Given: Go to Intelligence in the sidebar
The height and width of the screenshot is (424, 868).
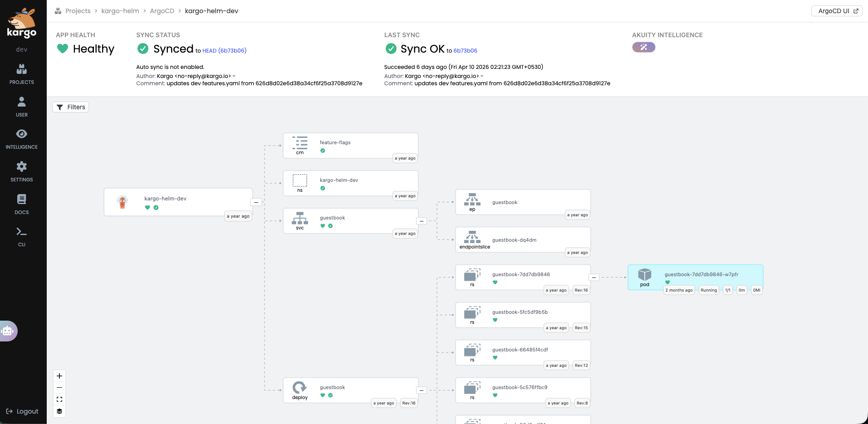Looking at the screenshot, I should point(22,139).
